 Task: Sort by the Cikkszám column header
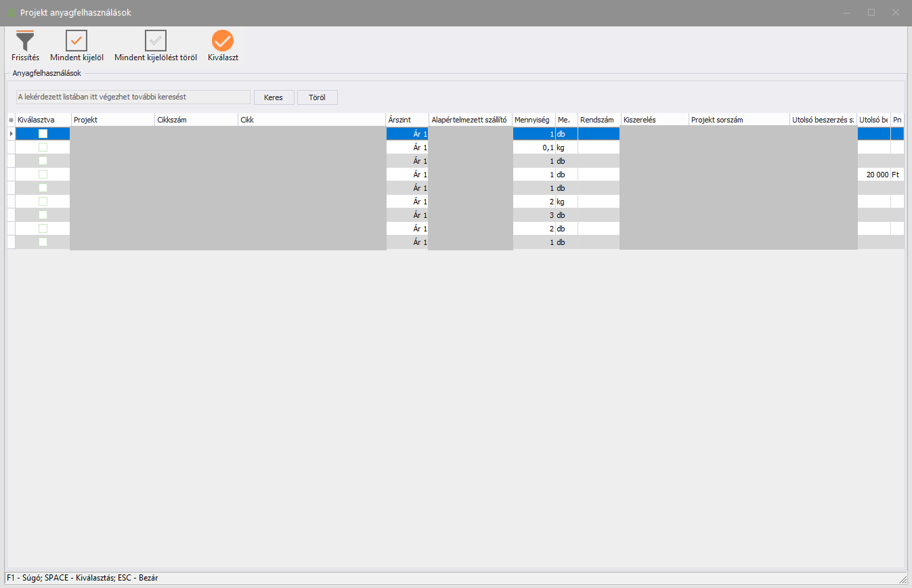[x=196, y=120]
